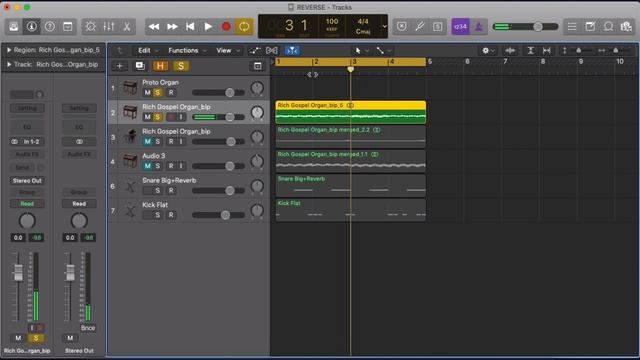The width and height of the screenshot is (640, 360).
Task: Toggle the Metronome button
Action: pos(479,27)
